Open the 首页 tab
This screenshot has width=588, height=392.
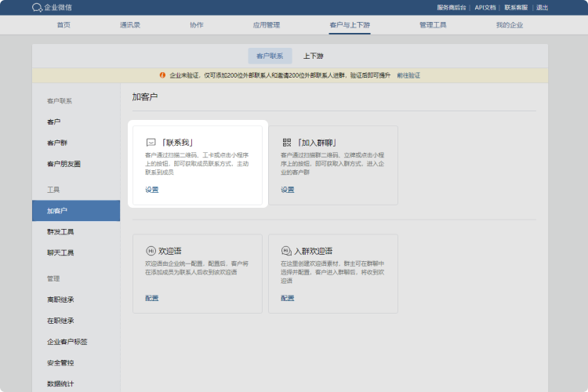point(64,25)
